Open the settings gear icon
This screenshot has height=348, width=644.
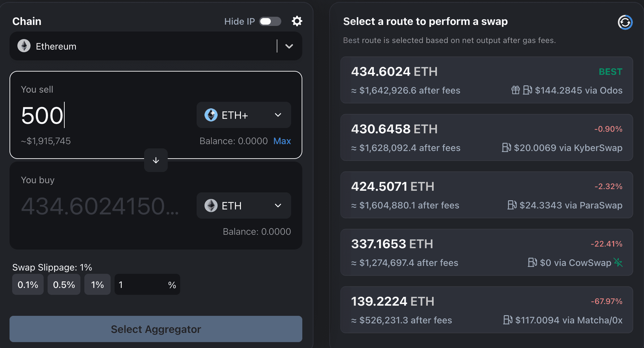tap(297, 21)
